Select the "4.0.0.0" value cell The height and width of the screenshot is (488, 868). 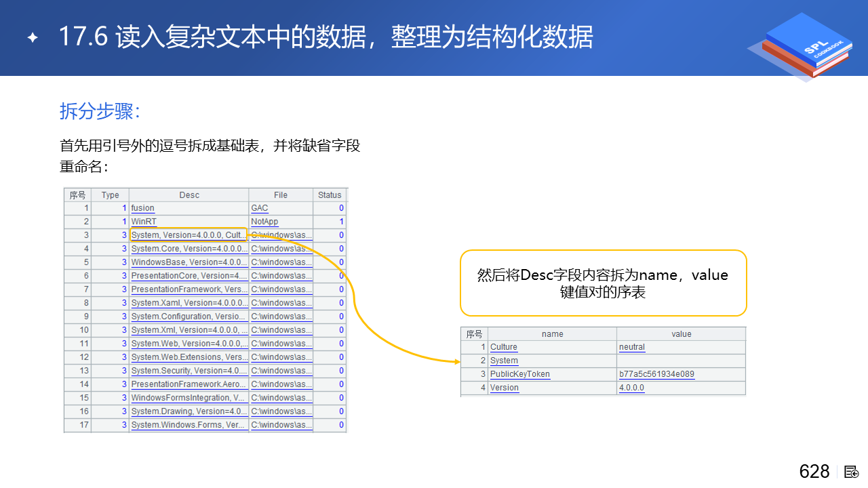click(682, 388)
